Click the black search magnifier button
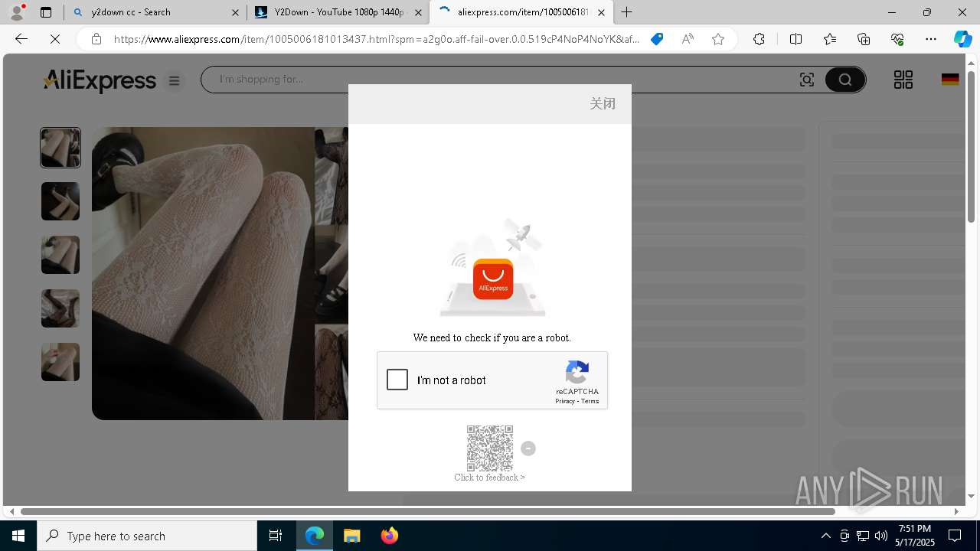This screenshot has width=980, height=551. tap(845, 80)
